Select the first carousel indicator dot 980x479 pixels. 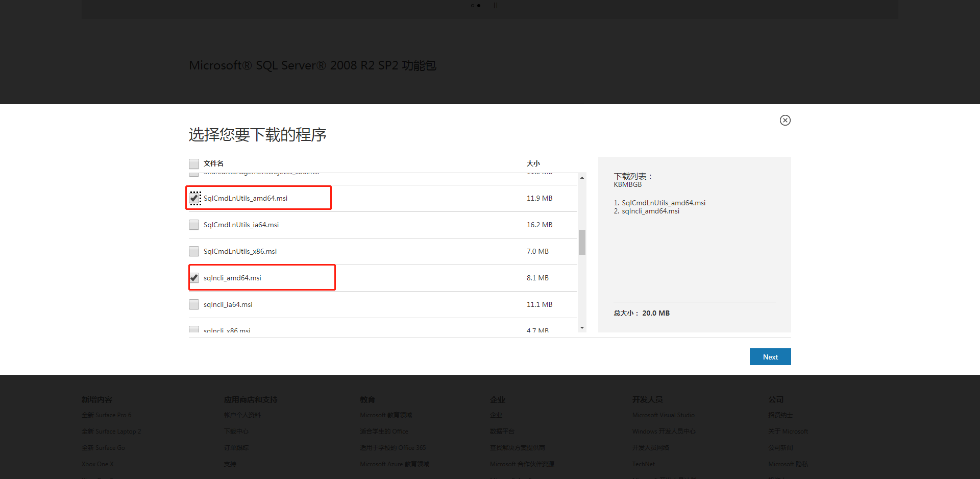point(473,6)
